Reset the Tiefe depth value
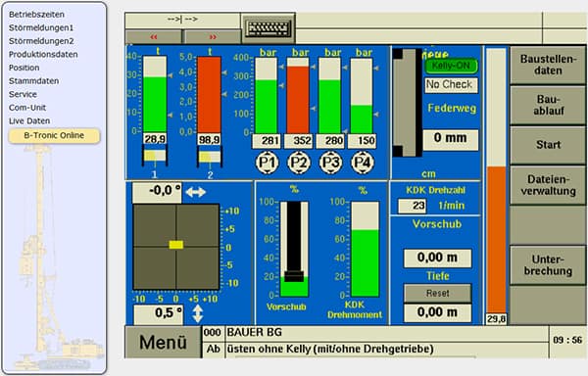Viewport: 588px width, 376px height. [437, 293]
